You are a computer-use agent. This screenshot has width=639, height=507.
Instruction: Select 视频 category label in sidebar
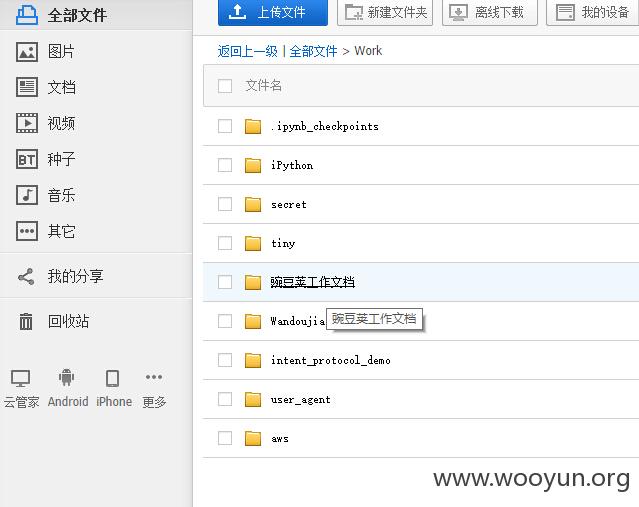(61, 123)
